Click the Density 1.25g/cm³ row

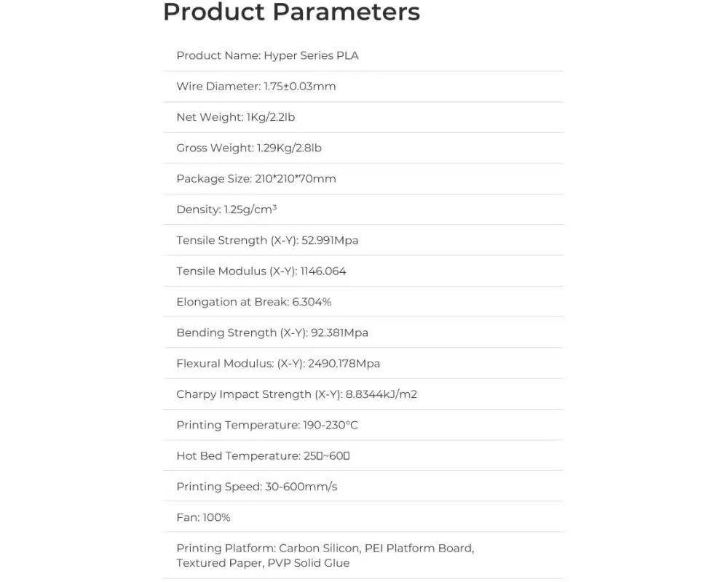click(x=226, y=210)
